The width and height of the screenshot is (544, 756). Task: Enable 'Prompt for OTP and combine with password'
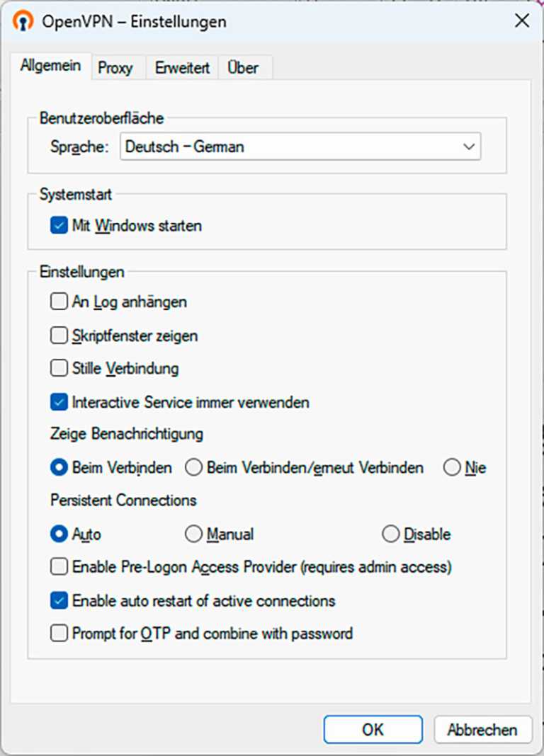(59, 634)
